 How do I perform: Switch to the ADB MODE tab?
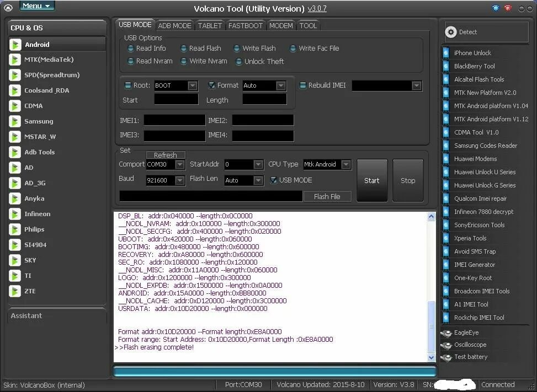point(174,26)
